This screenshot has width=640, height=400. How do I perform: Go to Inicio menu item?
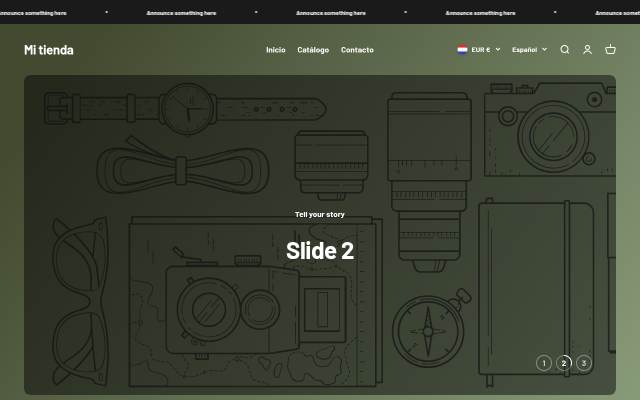click(x=276, y=50)
